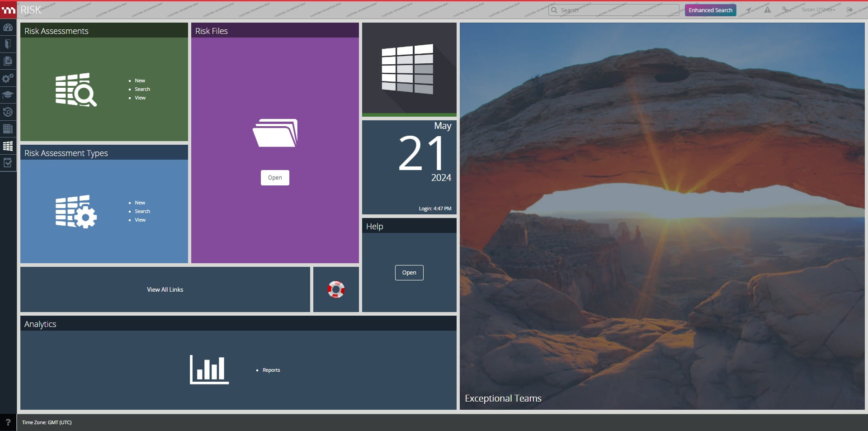
Task: Click the door icon in sidebar
Action: pyautogui.click(x=8, y=44)
